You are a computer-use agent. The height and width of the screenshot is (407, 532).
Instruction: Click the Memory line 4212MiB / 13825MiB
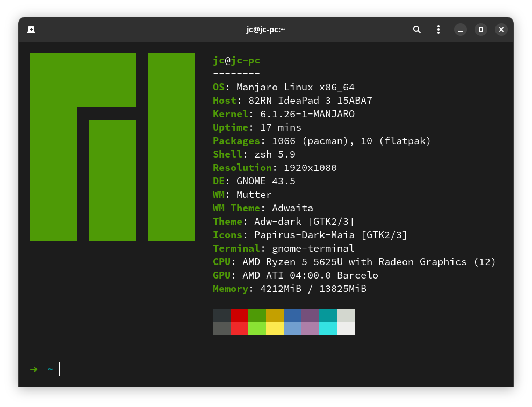pos(290,289)
